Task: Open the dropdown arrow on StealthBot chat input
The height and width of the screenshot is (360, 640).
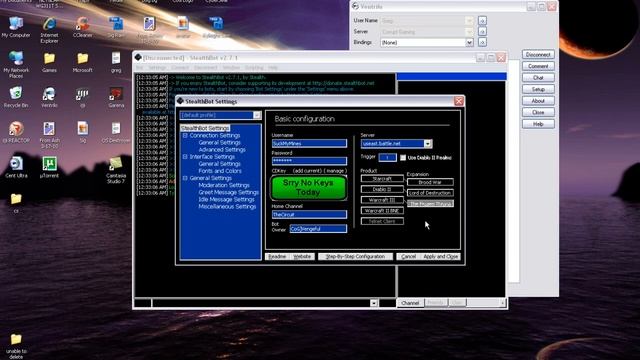Action: point(373,303)
